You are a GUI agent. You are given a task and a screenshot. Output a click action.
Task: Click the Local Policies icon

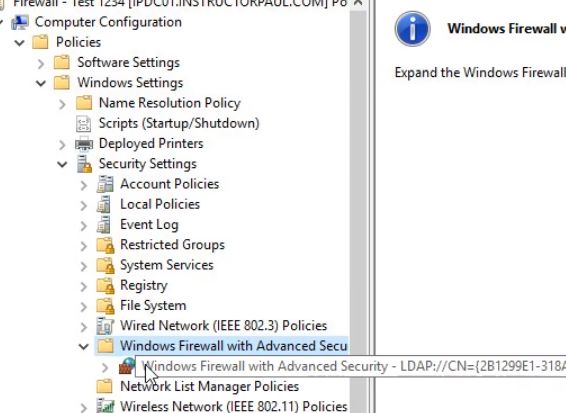(104, 204)
